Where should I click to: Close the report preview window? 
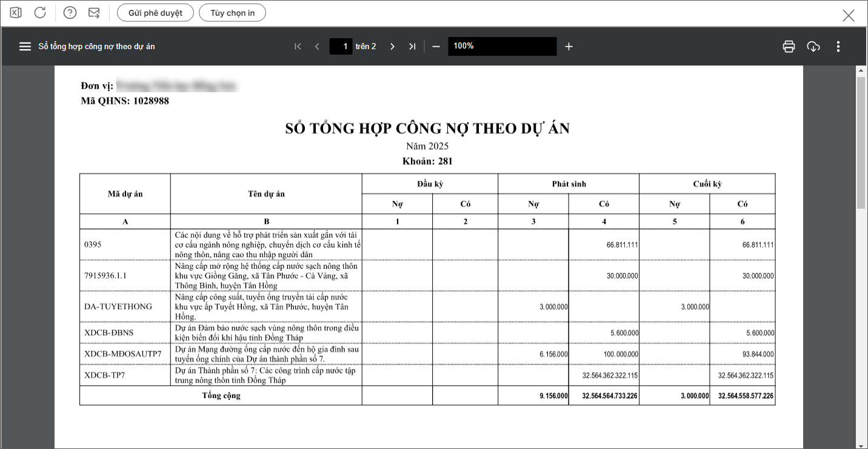(848, 16)
